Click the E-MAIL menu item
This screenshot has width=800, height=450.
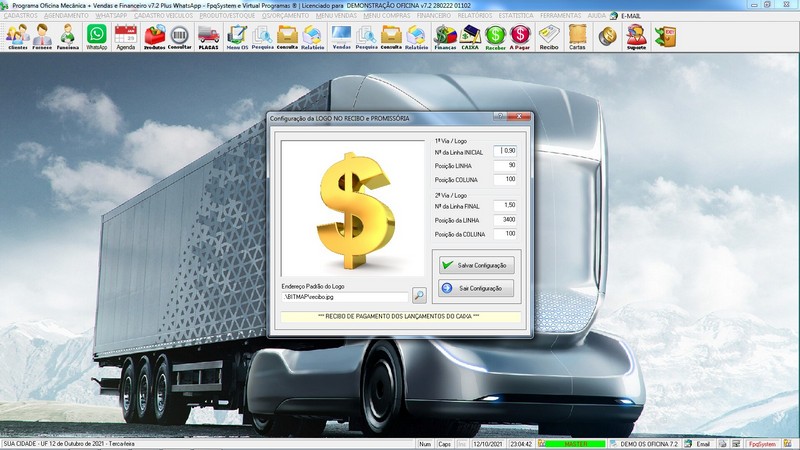pyautogui.click(x=631, y=16)
